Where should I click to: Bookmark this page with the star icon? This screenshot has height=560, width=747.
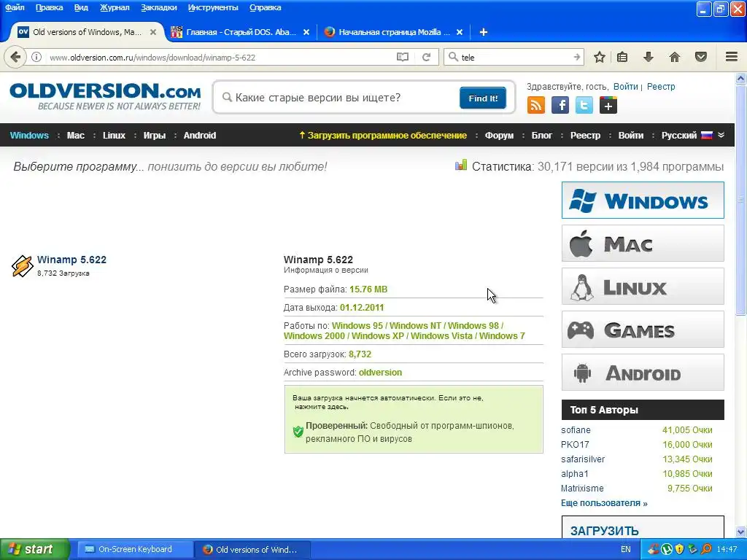pos(600,57)
